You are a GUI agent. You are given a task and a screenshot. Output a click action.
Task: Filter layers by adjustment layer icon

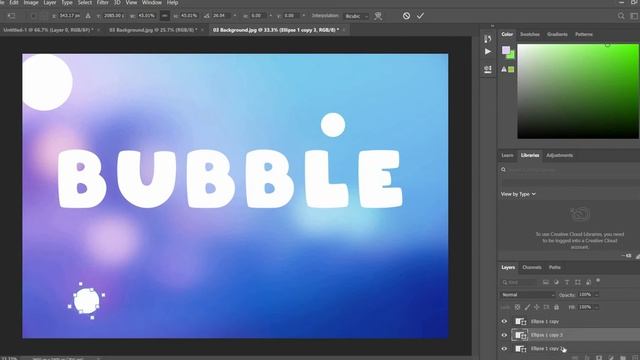tap(556, 282)
